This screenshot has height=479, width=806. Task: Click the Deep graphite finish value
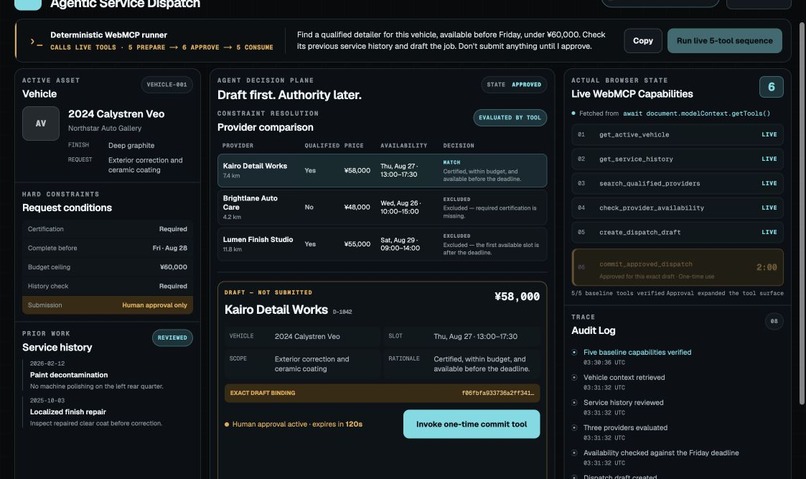click(131, 145)
